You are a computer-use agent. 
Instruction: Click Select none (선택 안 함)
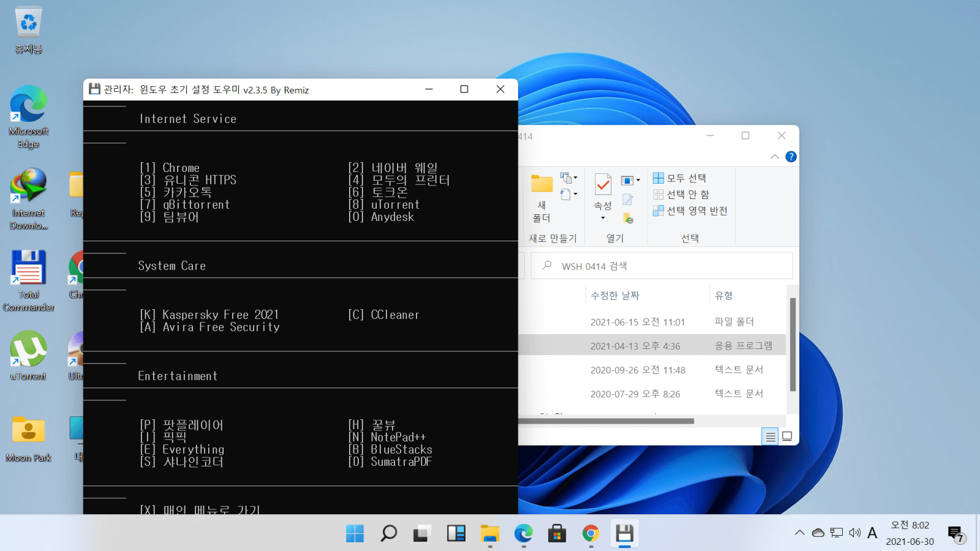tap(681, 194)
